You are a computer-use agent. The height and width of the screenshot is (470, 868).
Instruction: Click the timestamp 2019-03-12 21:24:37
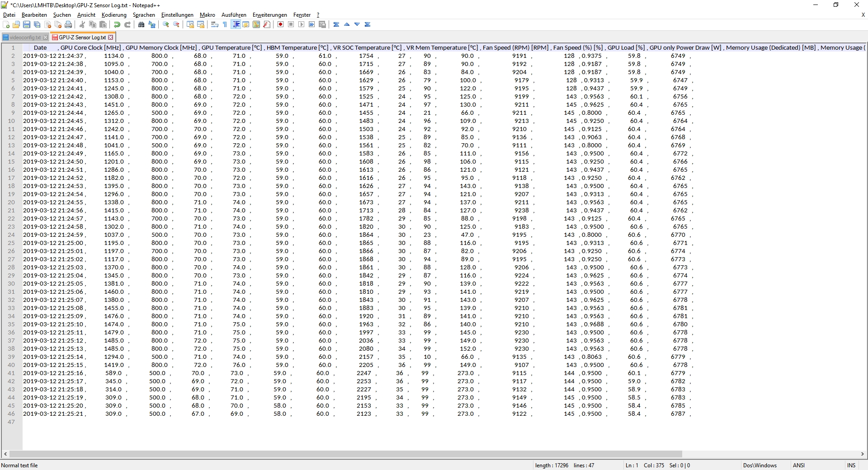point(53,56)
